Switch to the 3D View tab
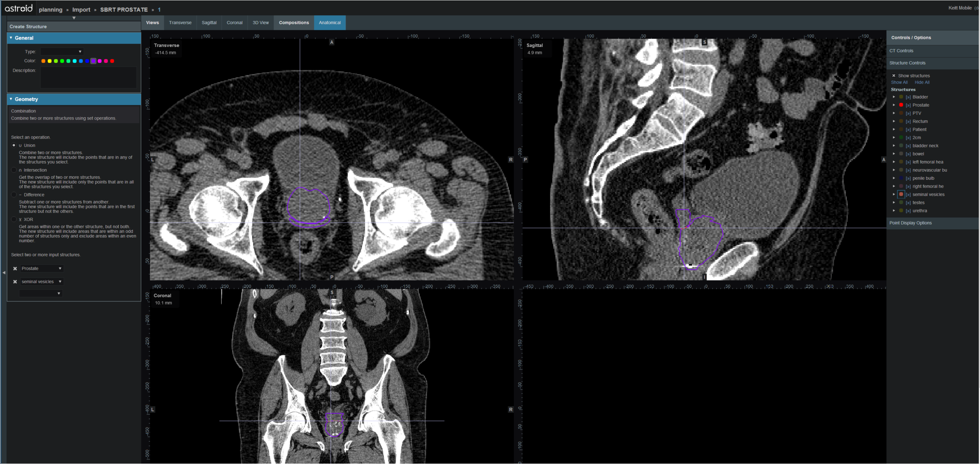The image size is (980, 464). tap(261, 23)
